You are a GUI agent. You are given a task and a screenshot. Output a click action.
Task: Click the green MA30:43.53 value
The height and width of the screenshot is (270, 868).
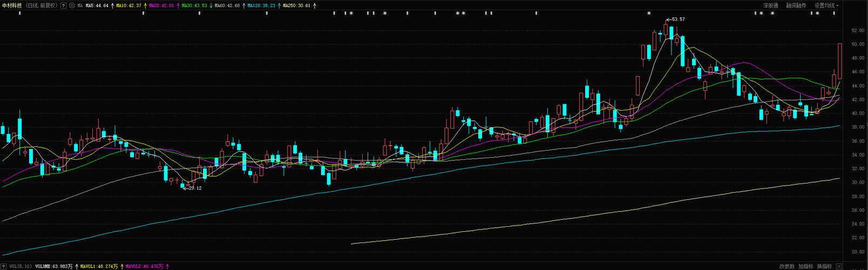point(194,5)
